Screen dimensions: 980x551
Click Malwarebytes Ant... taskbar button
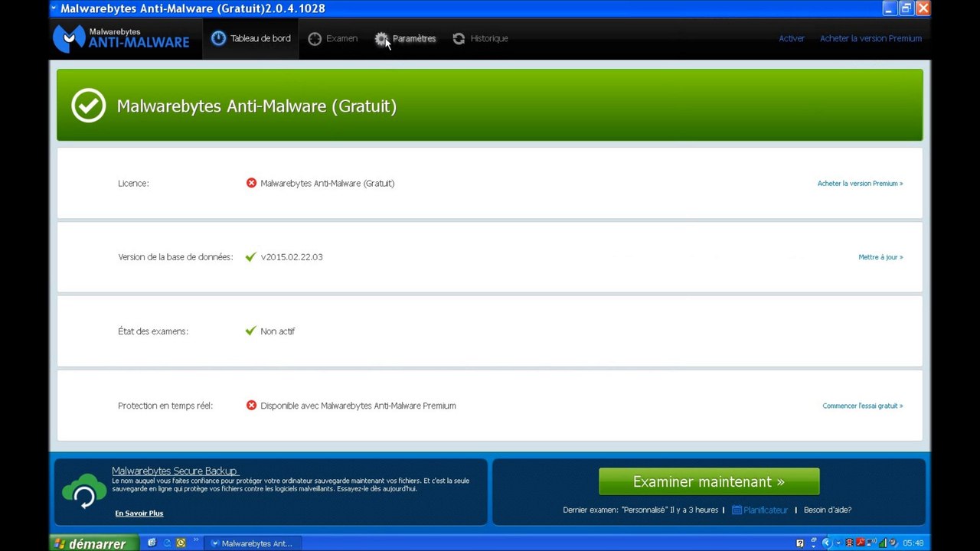[251, 543]
